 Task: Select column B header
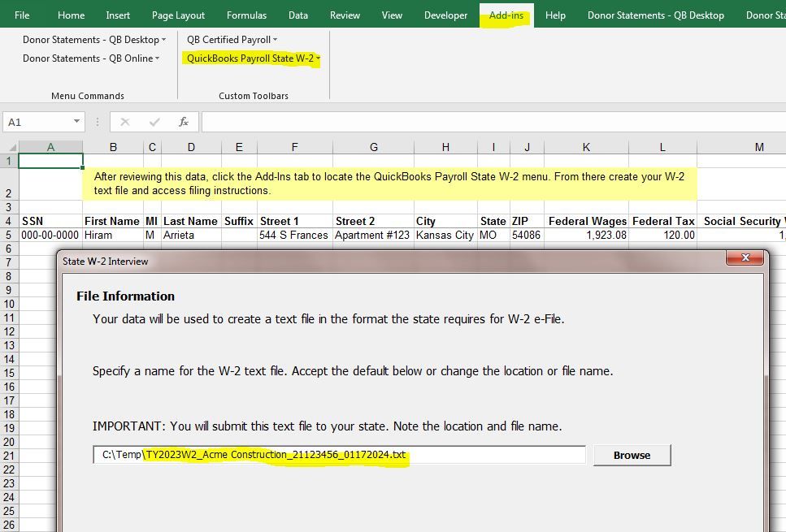pyautogui.click(x=113, y=147)
